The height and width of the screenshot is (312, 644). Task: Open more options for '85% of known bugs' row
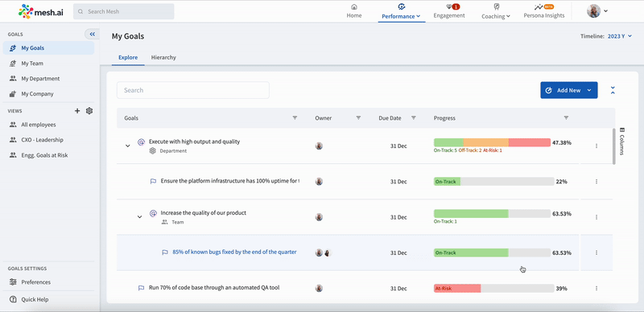597,252
